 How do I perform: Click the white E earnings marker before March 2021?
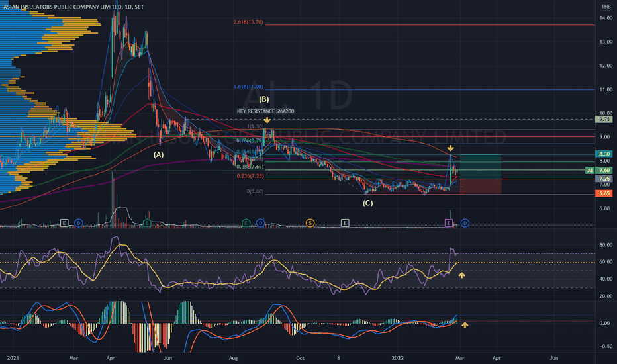pyautogui.click(x=64, y=223)
